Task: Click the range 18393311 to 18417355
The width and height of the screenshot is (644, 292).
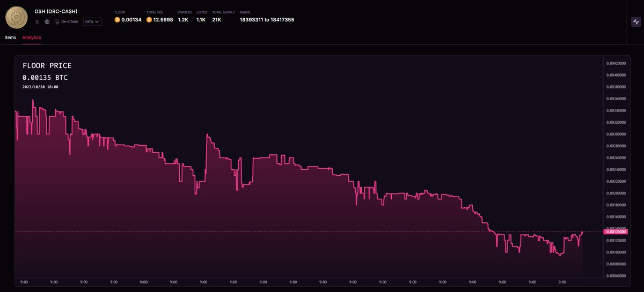Action: [x=267, y=20]
